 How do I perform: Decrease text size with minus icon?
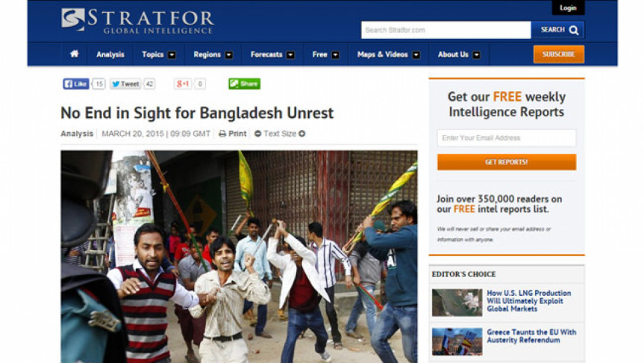[258, 134]
